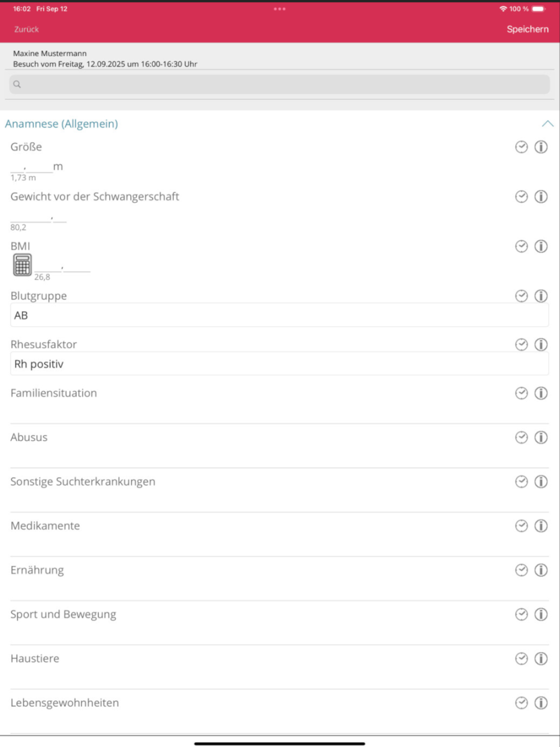Open history clock icon for Familiensituation

[x=521, y=393]
